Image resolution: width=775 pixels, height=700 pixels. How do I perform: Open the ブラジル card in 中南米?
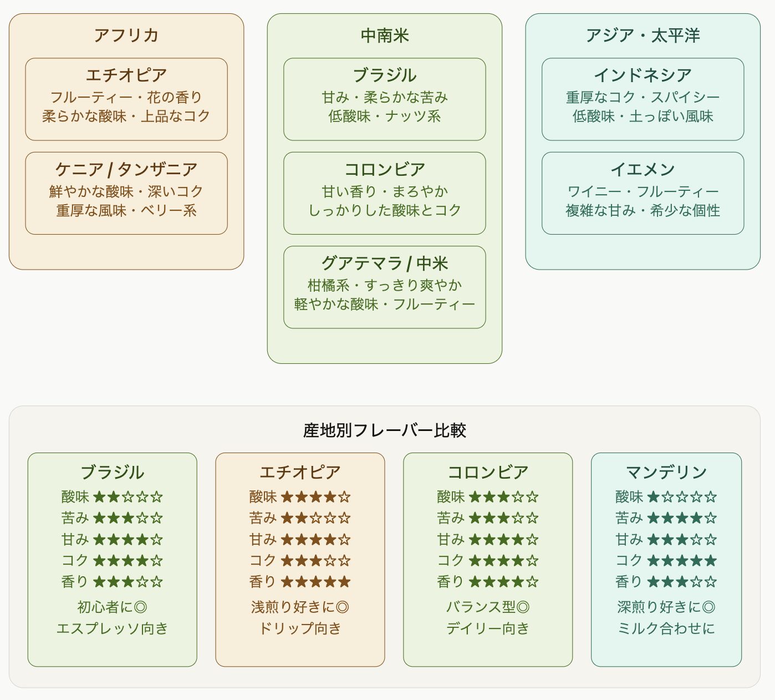coord(385,99)
